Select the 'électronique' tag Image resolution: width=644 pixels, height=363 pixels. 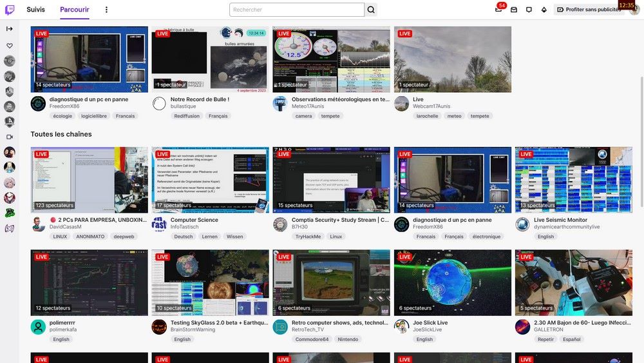(486, 237)
